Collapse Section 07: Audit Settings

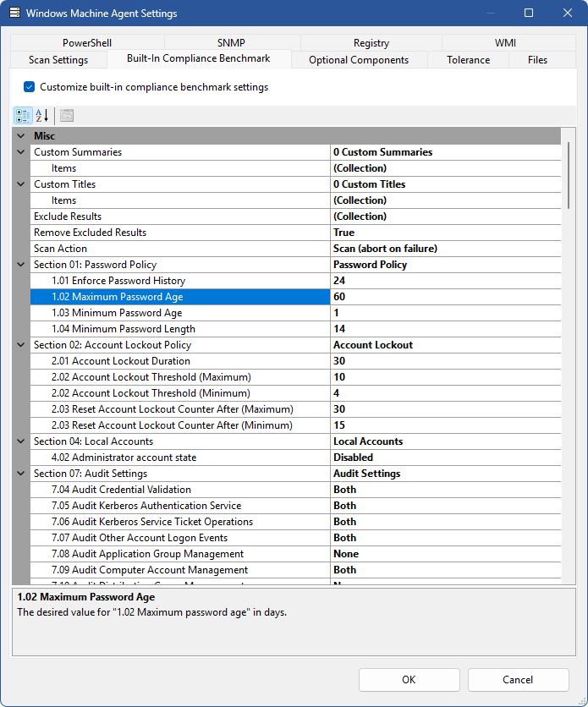click(21, 474)
